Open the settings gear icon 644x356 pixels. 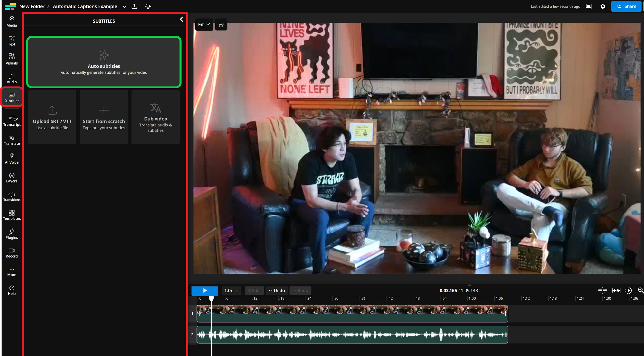pos(602,6)
